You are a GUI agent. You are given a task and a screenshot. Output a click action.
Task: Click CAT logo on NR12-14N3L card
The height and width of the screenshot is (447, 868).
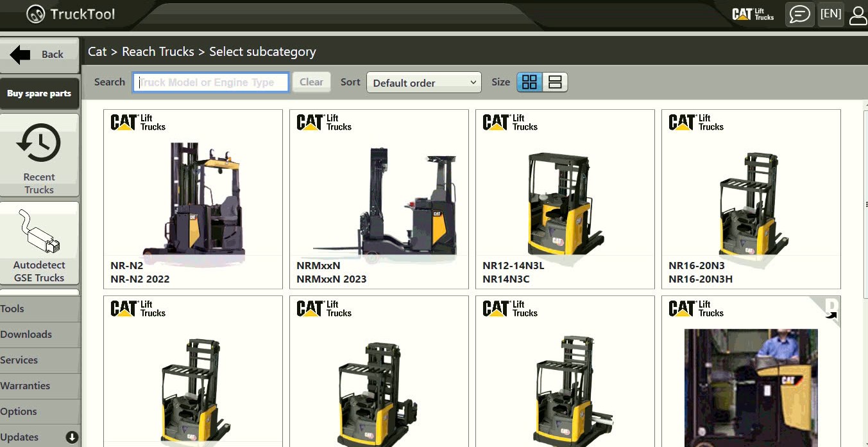(x=510, y=122)
